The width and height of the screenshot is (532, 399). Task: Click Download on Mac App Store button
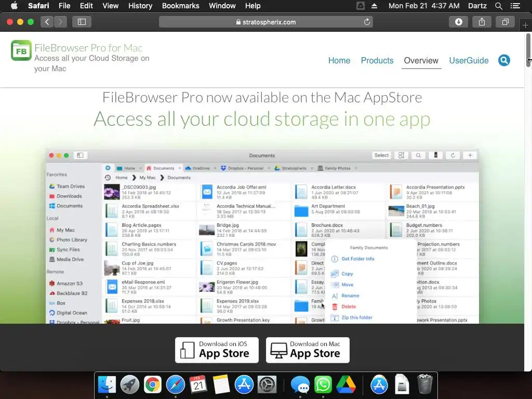[308, 350]
